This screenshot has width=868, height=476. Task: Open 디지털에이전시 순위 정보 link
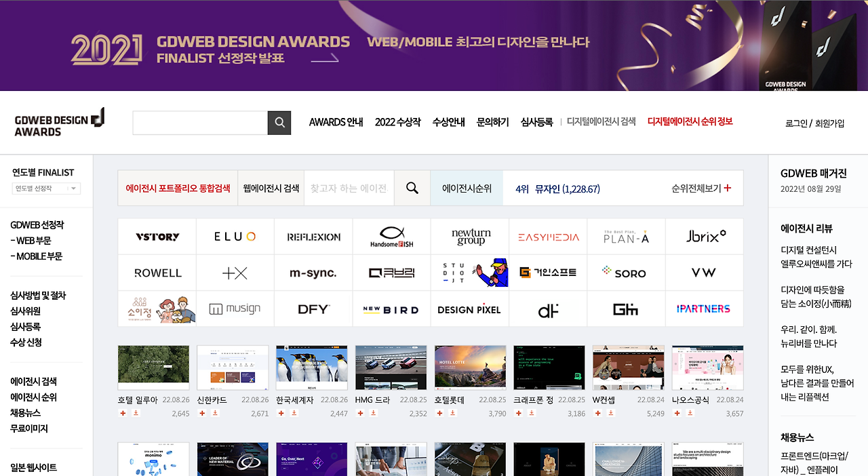tap(690, 121)
